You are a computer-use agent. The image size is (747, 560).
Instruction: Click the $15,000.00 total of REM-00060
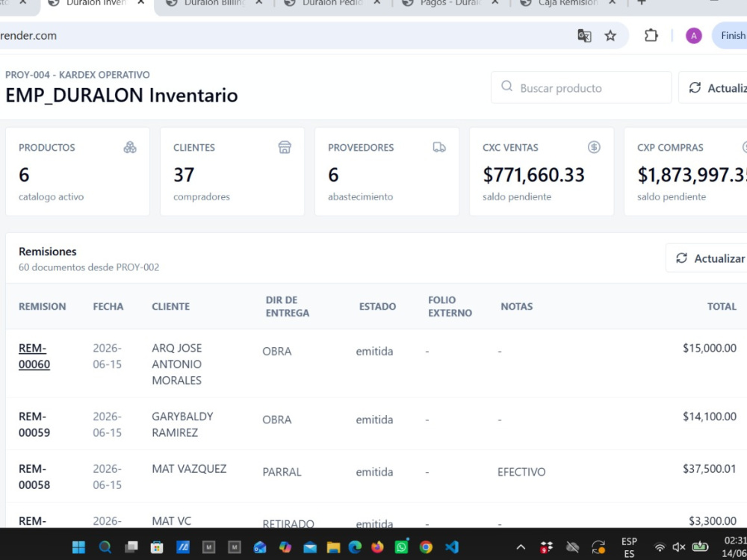[710, 348]
